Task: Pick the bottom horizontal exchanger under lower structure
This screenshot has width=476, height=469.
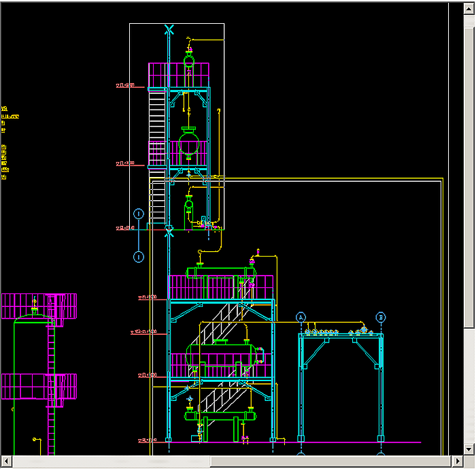Action: coord(221,415)
